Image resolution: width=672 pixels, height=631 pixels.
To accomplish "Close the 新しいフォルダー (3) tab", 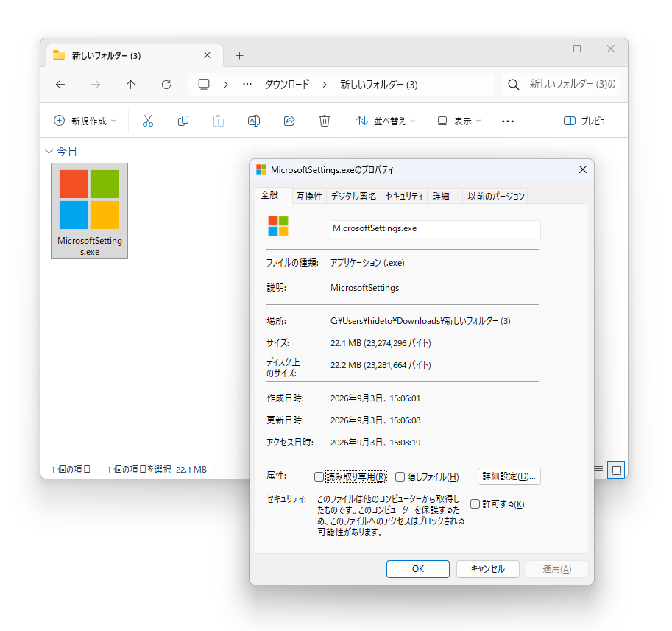I will tap(207, 55).
